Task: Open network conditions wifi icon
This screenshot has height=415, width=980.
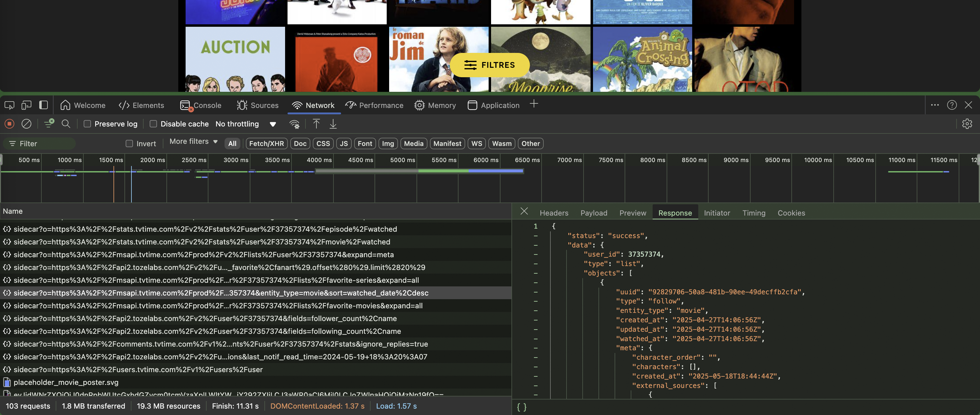Action: point(295,124)
